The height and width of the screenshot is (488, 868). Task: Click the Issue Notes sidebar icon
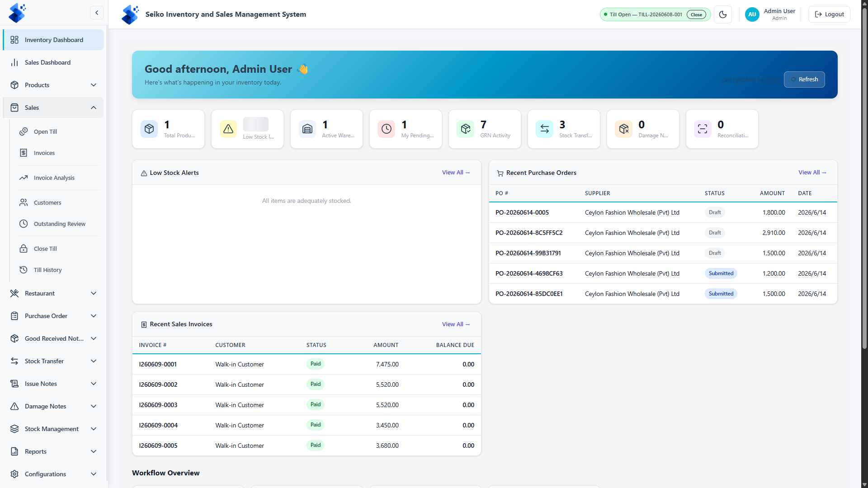[14, 384]
